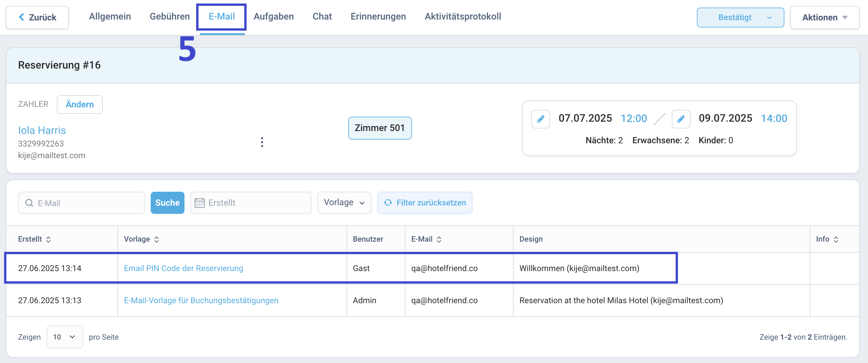Expand the Vorlage filter dropdown
The image size is (868, 363).
(x=344, y=203)
